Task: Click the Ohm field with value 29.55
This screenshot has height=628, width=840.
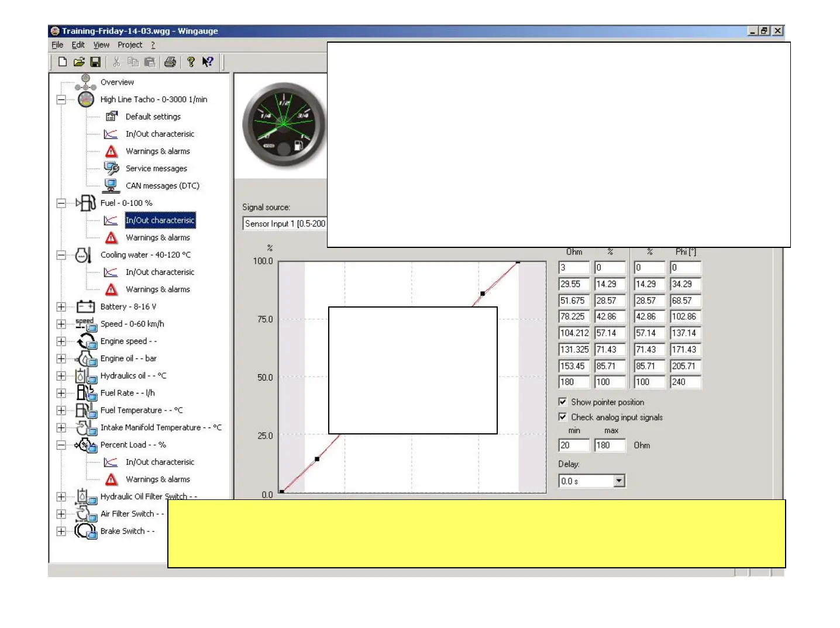Action: point(574,284)
